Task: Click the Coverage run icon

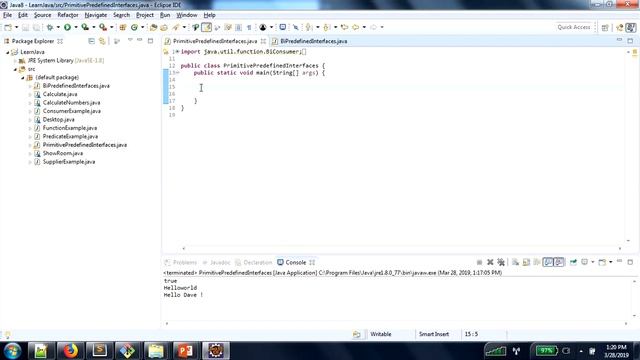Action: click(x=85, y=27)
